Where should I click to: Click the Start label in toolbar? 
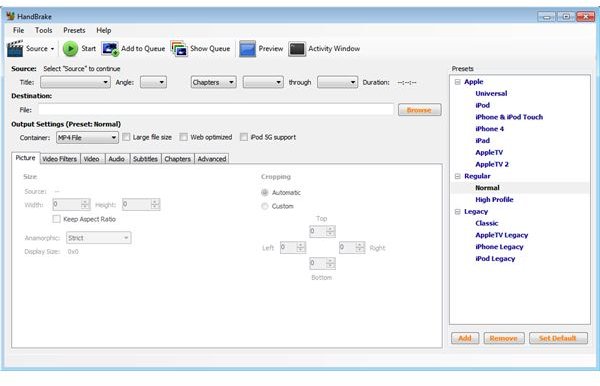(x=88, y=49)
